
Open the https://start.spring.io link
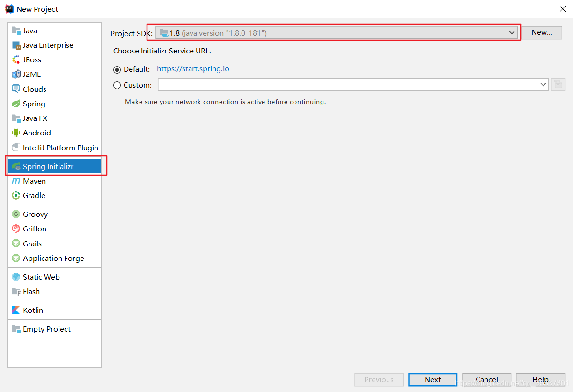(x=193, y=68)
